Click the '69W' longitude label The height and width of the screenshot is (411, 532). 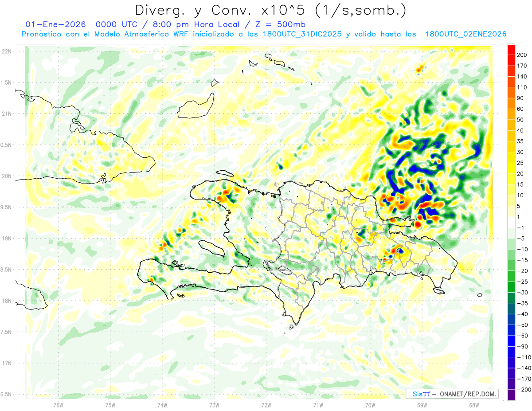422,405
